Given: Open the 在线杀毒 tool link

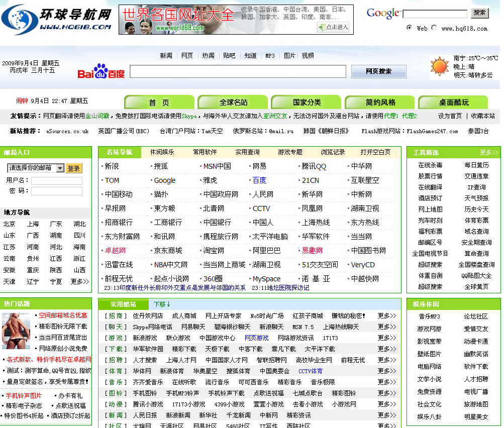Looking at the screenshot, I should coord(430,165).
